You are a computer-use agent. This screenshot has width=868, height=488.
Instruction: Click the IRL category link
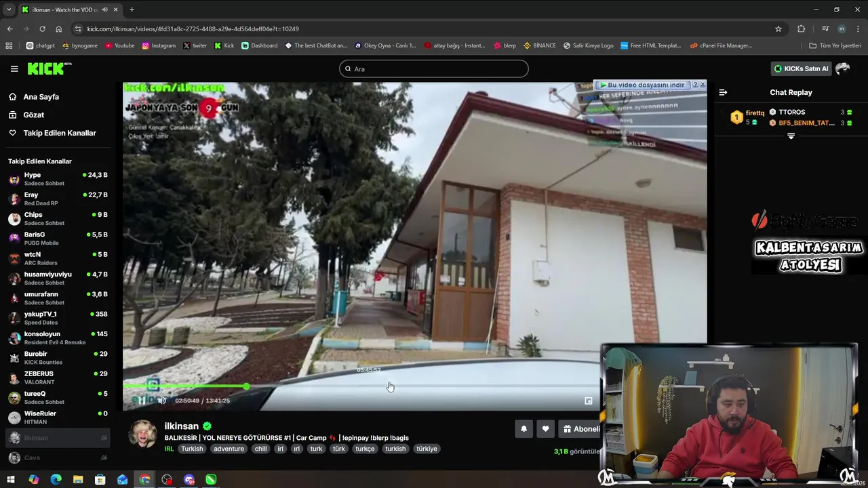170,449
